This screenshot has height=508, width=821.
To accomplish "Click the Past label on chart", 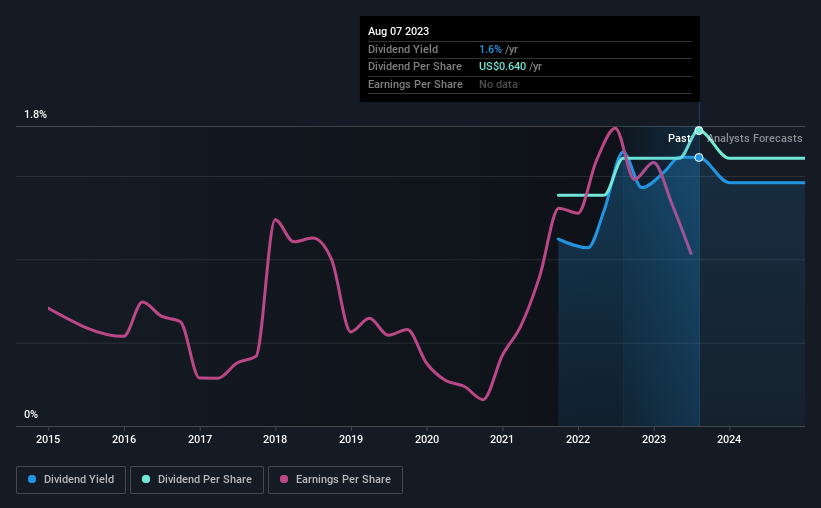I will click(x=679, y=138).
